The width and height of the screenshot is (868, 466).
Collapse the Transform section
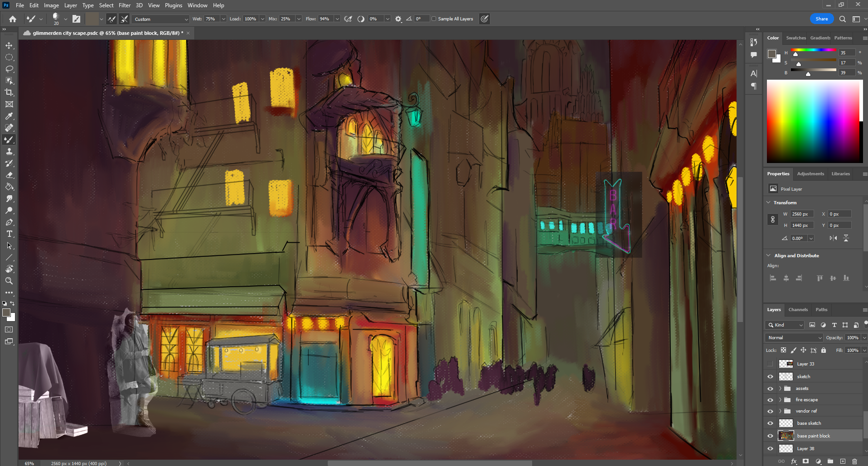[x=769, y=202]
